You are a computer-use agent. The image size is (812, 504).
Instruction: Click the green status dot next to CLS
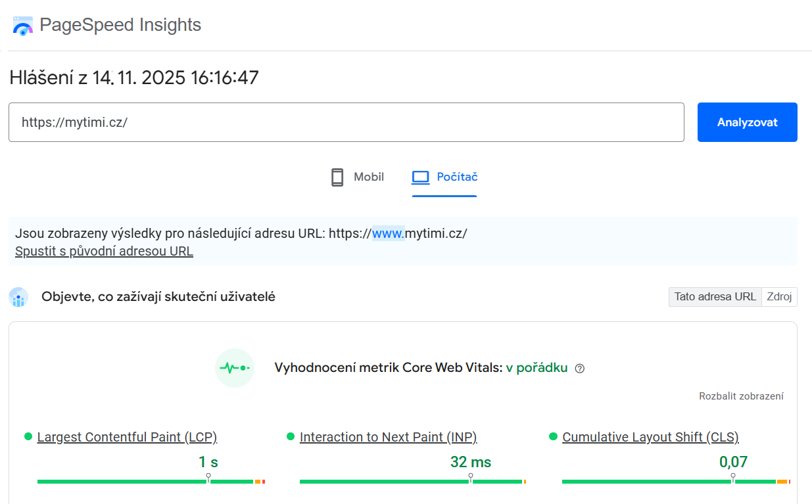[553, 436]
